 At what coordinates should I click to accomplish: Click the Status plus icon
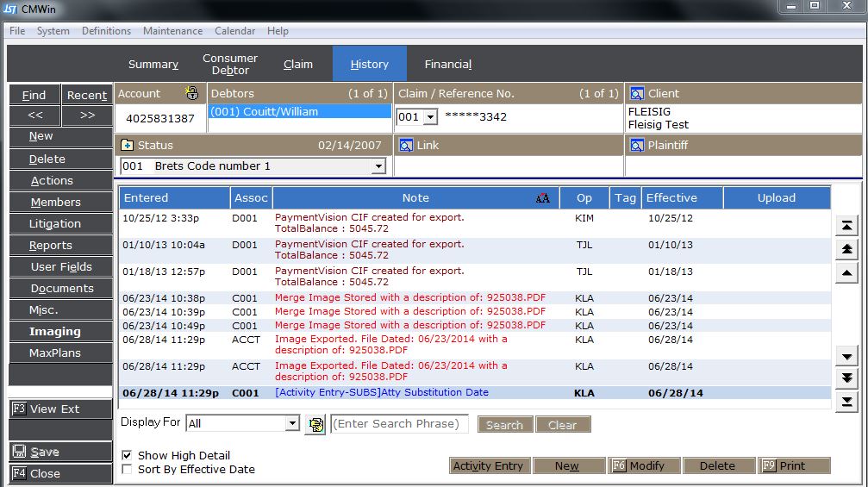[x=127, y=145]
